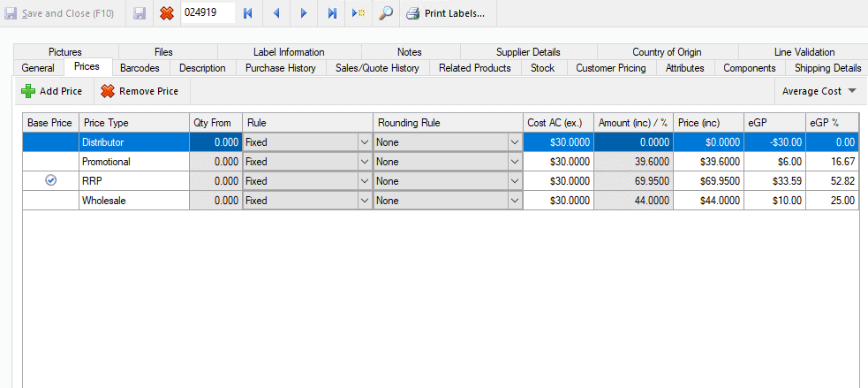Switch to the General tab

click(38, 68)
